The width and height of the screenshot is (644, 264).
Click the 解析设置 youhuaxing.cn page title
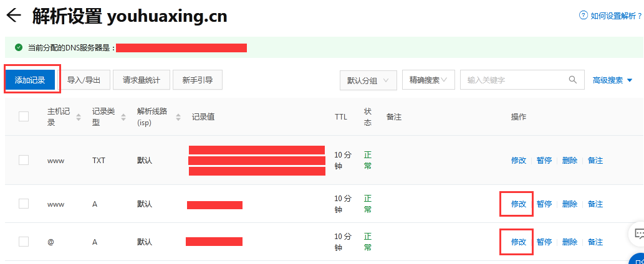tap(130, 16)
